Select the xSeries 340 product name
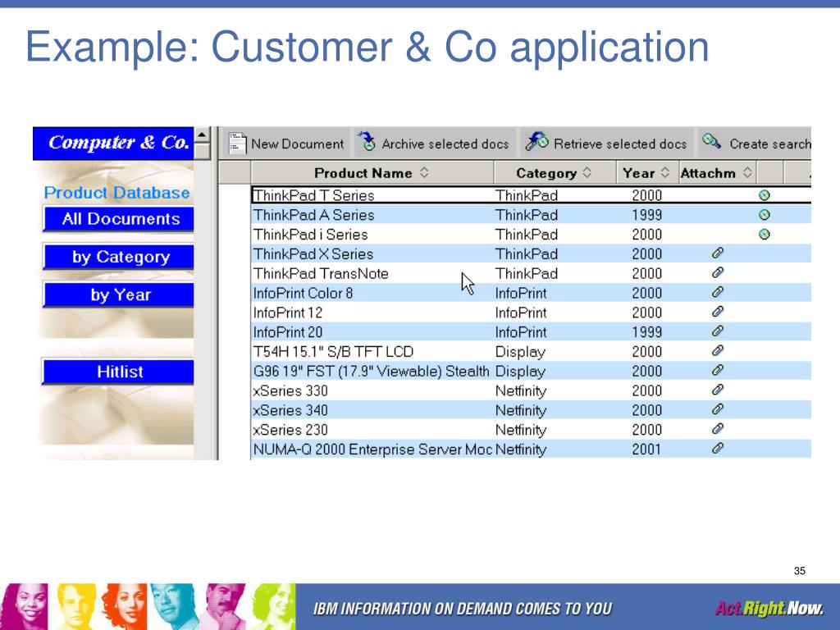The image size is (840, 630). [x=290, y=410]
